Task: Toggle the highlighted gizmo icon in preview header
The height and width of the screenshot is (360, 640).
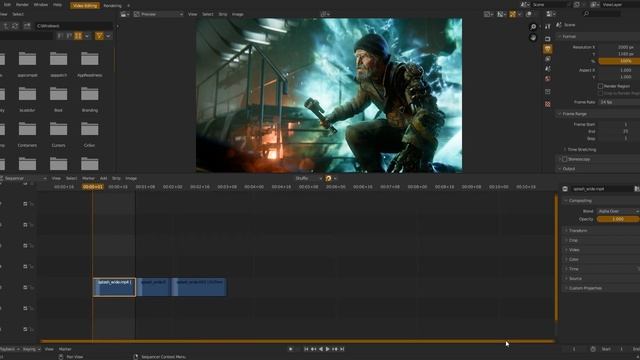Action: coord(512,14)
